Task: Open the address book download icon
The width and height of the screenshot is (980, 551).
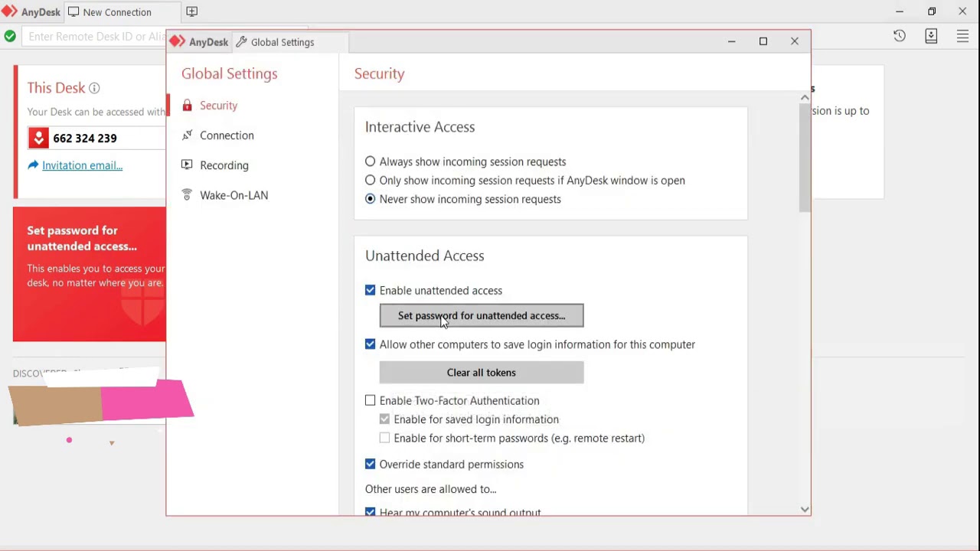Action: click(x=931, y=36)
